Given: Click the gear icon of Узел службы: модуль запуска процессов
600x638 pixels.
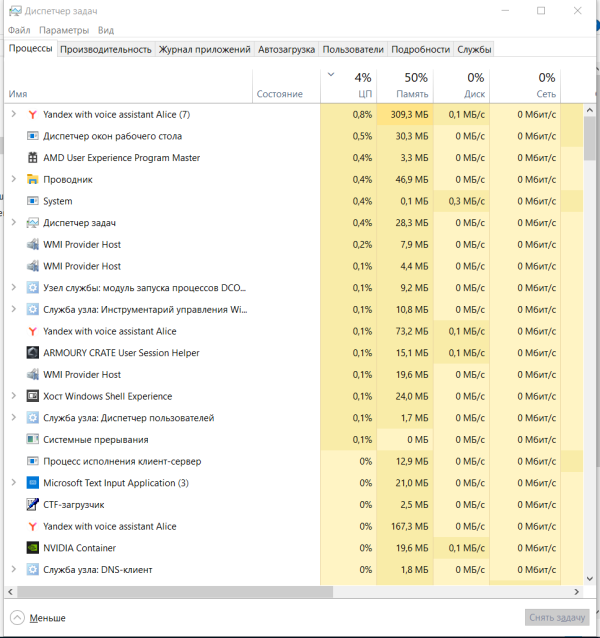Looking at the screenshot, I should coord(33,288).
